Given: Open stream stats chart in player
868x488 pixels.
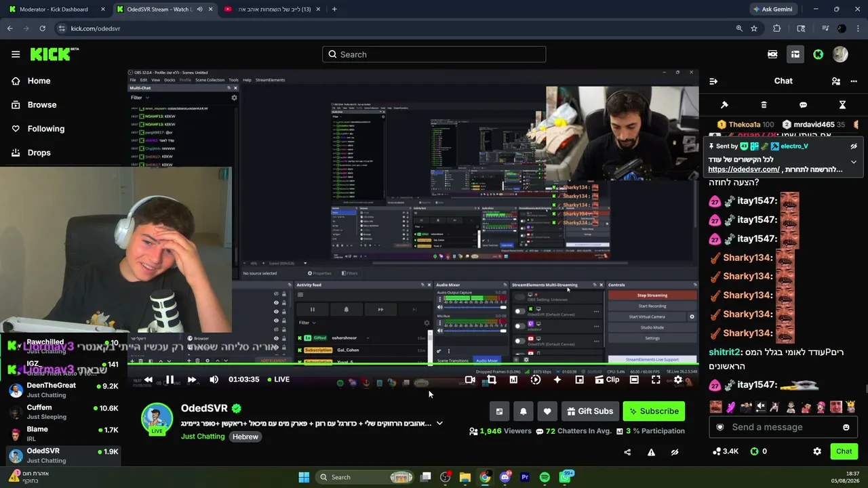Looking at the screenshot, I should point(513,380).
